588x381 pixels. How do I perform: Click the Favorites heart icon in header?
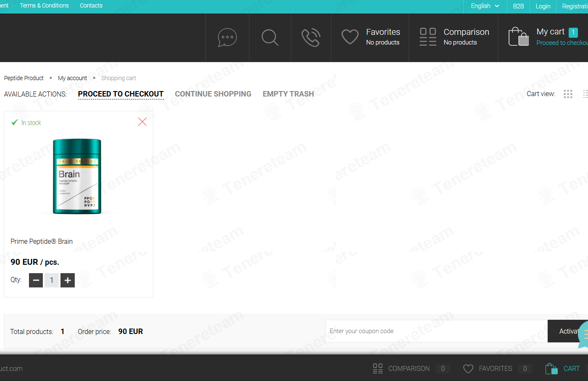click(x=350, y=37)
